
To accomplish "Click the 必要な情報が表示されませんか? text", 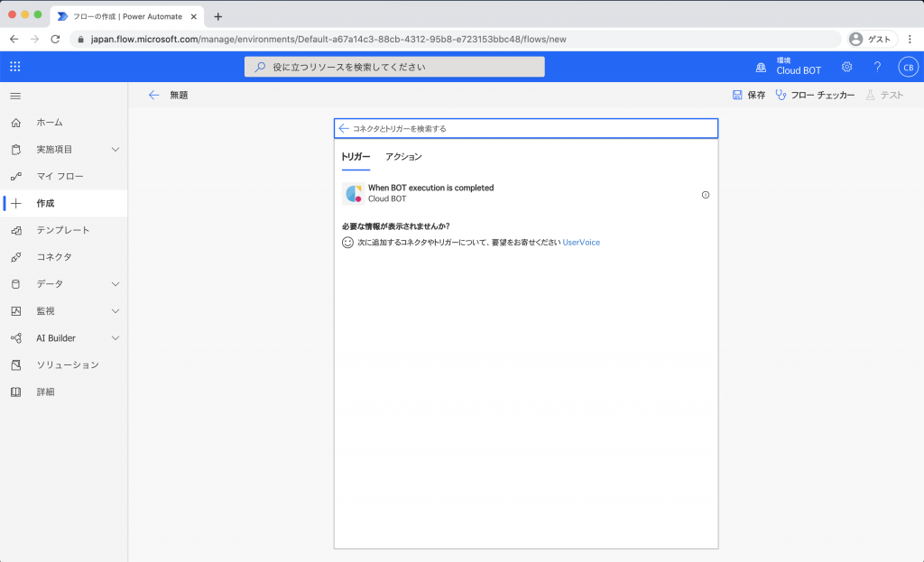I will (396, 226).
